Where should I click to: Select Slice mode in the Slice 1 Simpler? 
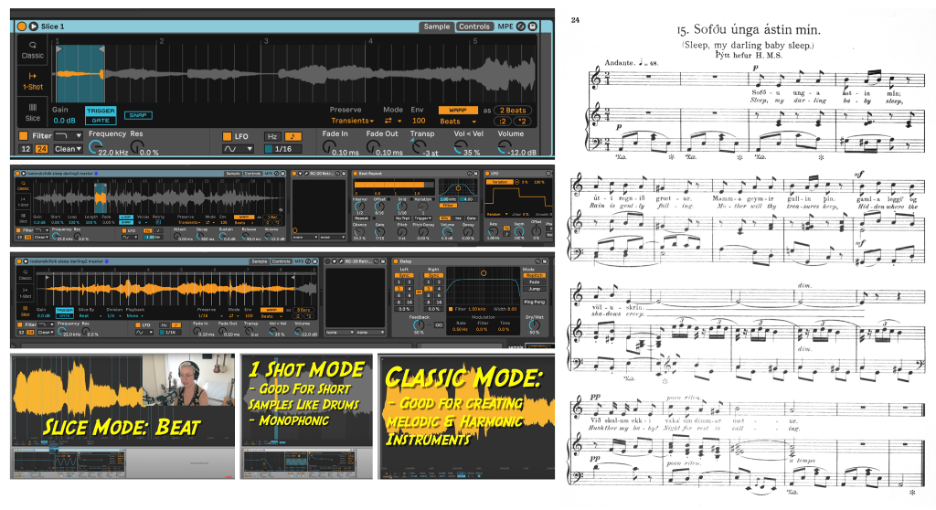[33, 112]
